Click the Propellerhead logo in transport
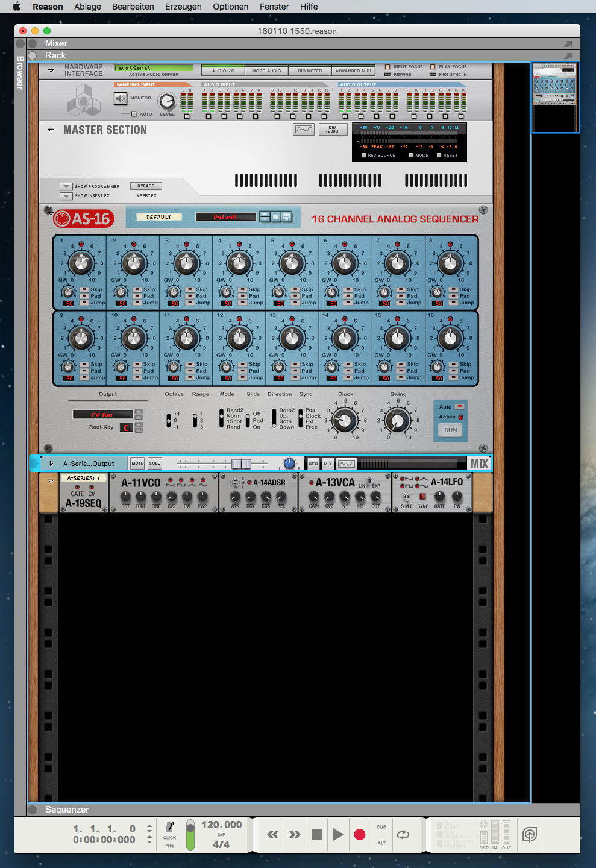Image resolution: width=596 pixels, height=868 pixels. click(x=529, y=834)
